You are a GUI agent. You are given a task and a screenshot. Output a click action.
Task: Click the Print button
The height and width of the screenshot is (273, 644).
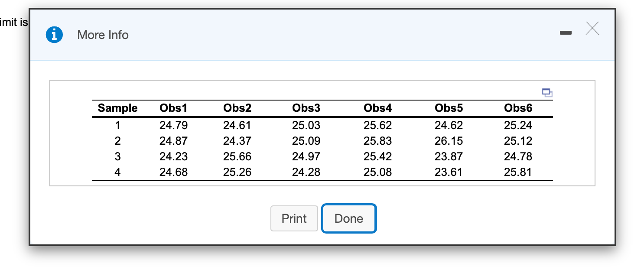pyautogui.click(x=294, y=218)
